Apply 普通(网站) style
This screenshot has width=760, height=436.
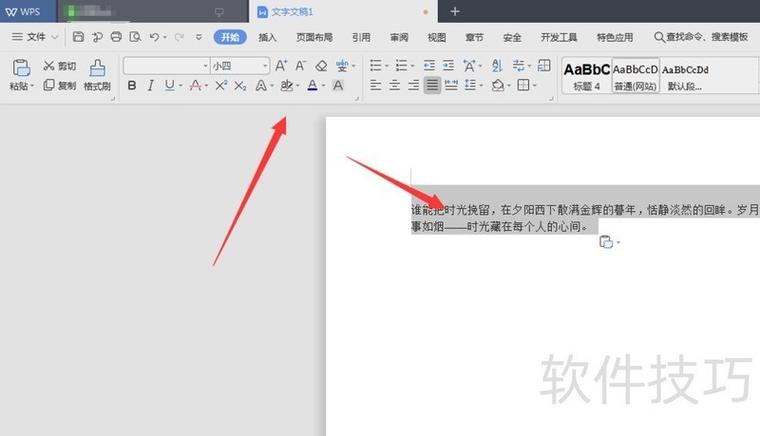tap(635, 76)
